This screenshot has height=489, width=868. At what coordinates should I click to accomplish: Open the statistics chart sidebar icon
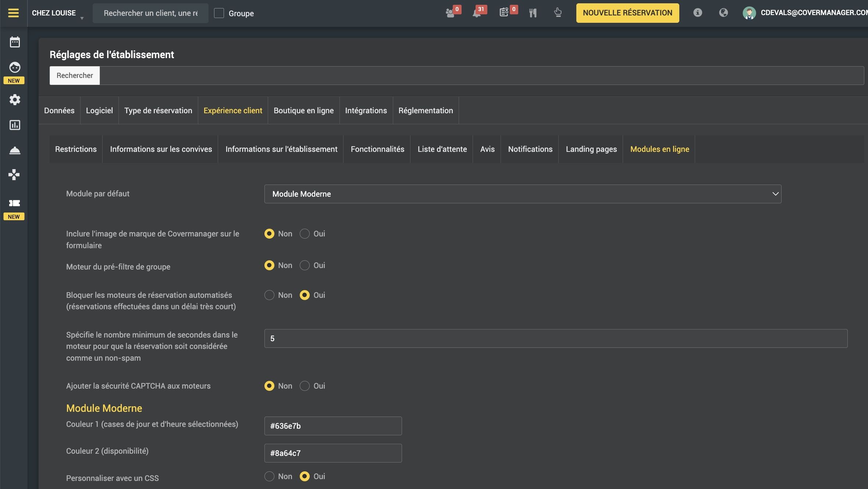tap(15, 125)
